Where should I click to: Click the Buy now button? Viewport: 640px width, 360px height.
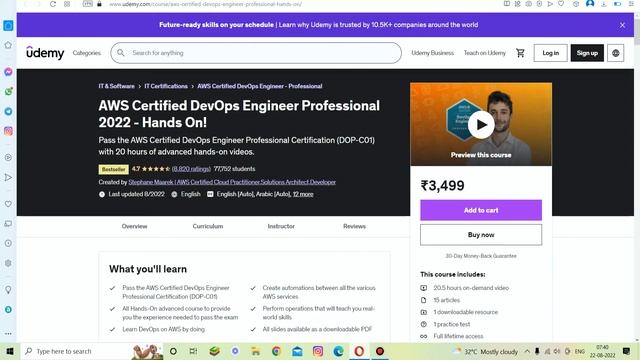coord(481,235)
